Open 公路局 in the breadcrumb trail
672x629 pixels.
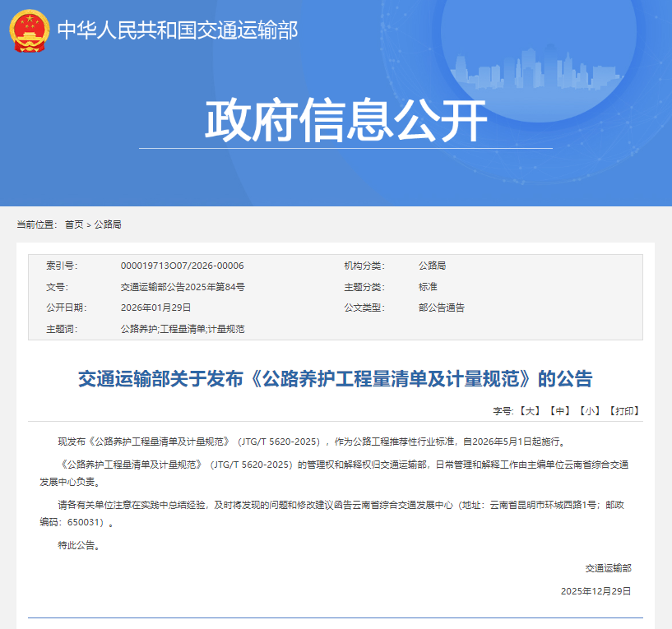point(108,224)
